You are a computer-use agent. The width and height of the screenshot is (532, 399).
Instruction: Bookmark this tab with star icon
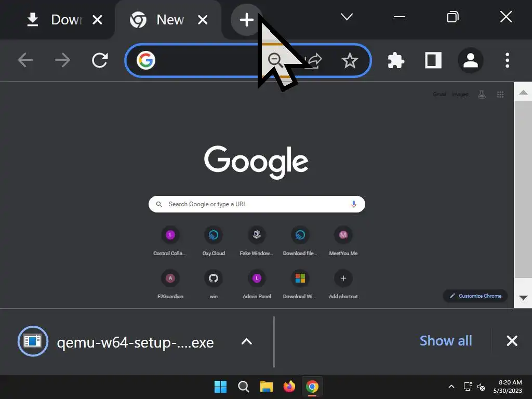click(350, 60)
